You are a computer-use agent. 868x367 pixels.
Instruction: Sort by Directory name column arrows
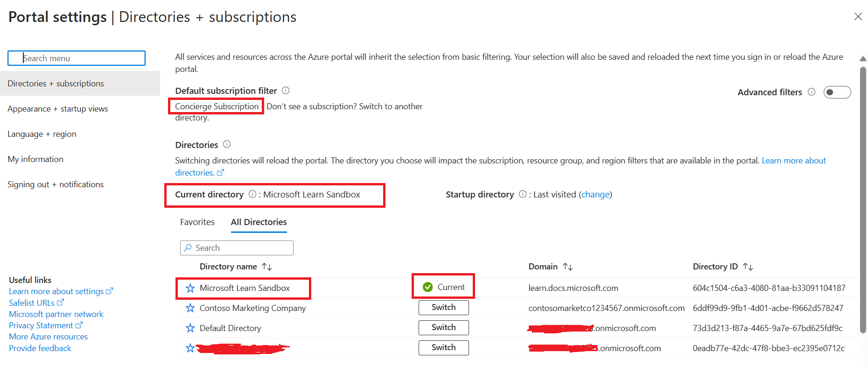pyautogui.click(x=267, y=267)
